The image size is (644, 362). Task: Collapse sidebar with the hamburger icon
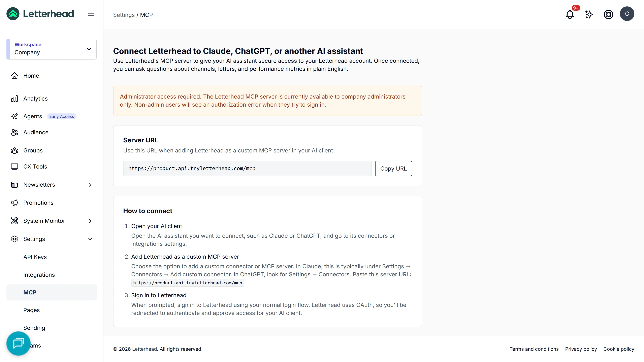[x=91, y=14]
